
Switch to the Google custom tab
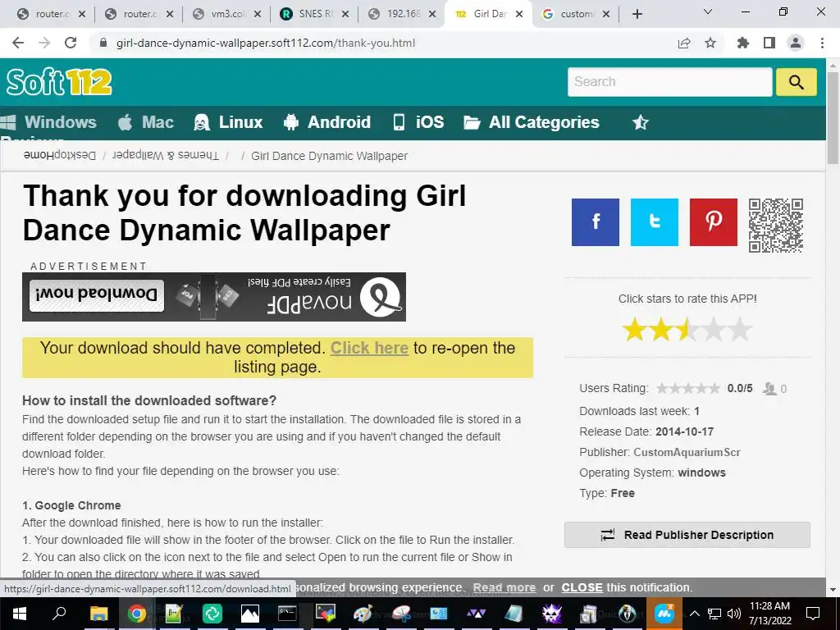click(576, 15)
